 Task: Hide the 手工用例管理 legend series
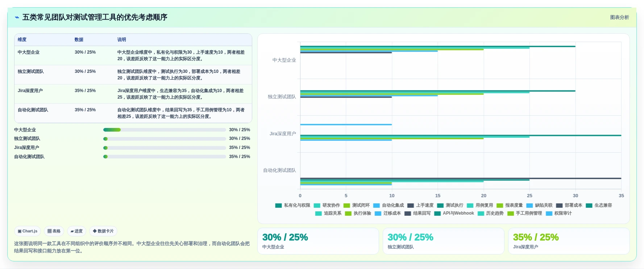click(525, 213)
